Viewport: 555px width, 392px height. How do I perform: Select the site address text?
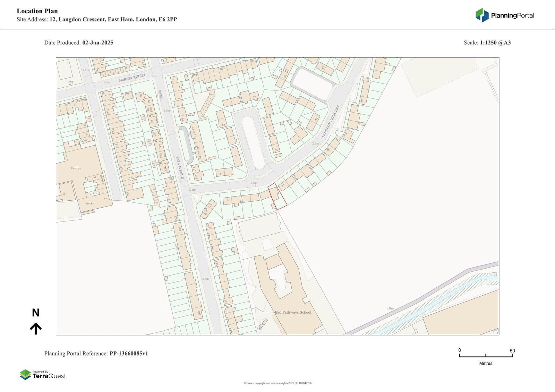pyautogui.click(x=113, y=19)
